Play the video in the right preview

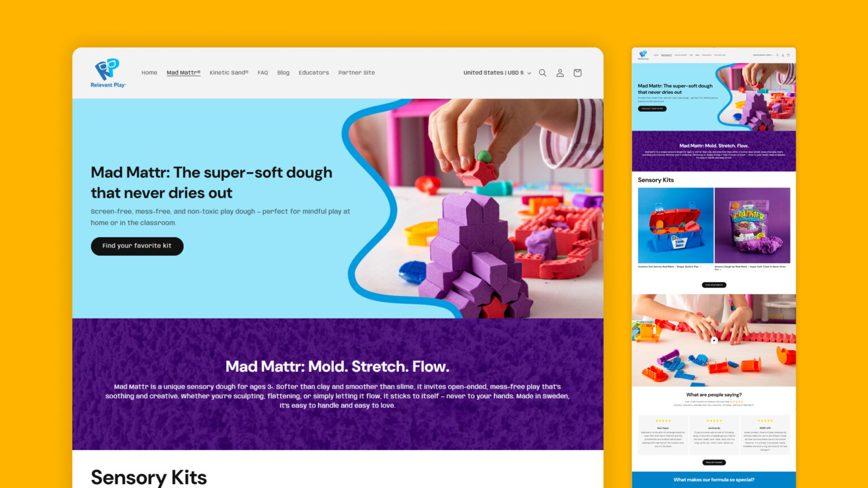[x=714, y=340]
